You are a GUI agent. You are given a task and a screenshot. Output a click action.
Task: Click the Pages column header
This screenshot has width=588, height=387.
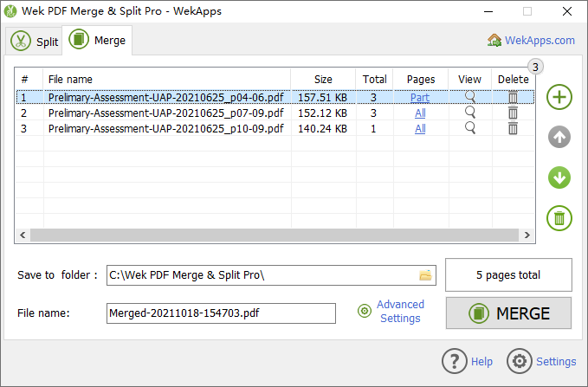click(421, 79)
